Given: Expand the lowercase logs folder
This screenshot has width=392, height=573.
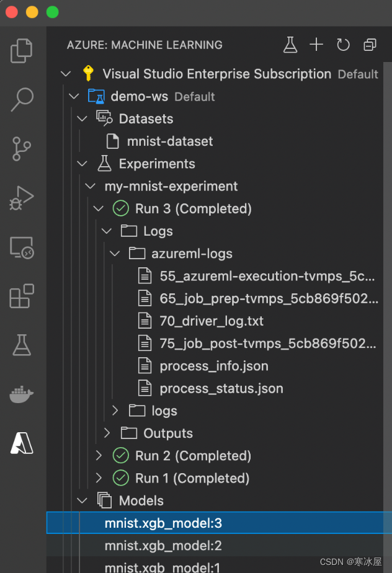Looking at the screenshot, I should point(115,411).
